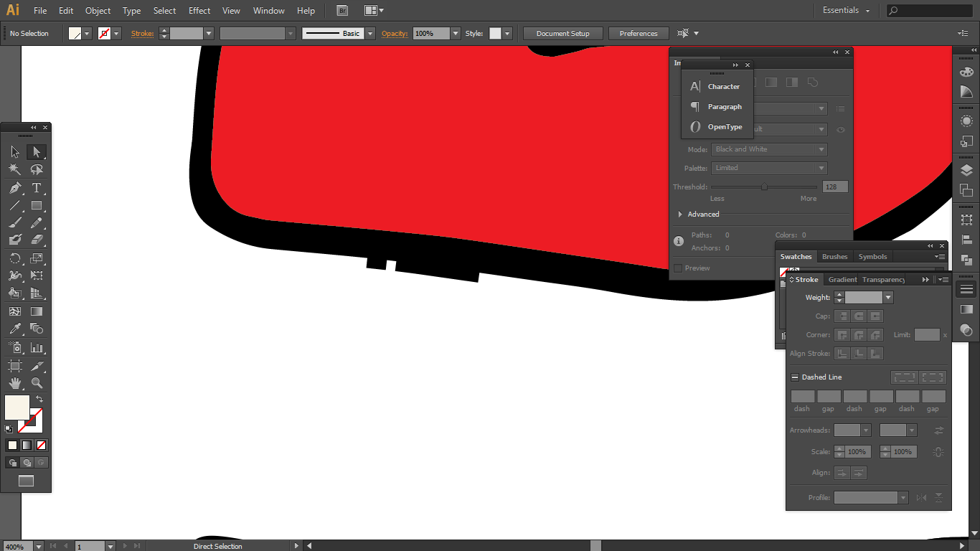Open the Pathfinder panel dock icon
The width and height of the screenshot is (980, 551).
coord(966,260)
